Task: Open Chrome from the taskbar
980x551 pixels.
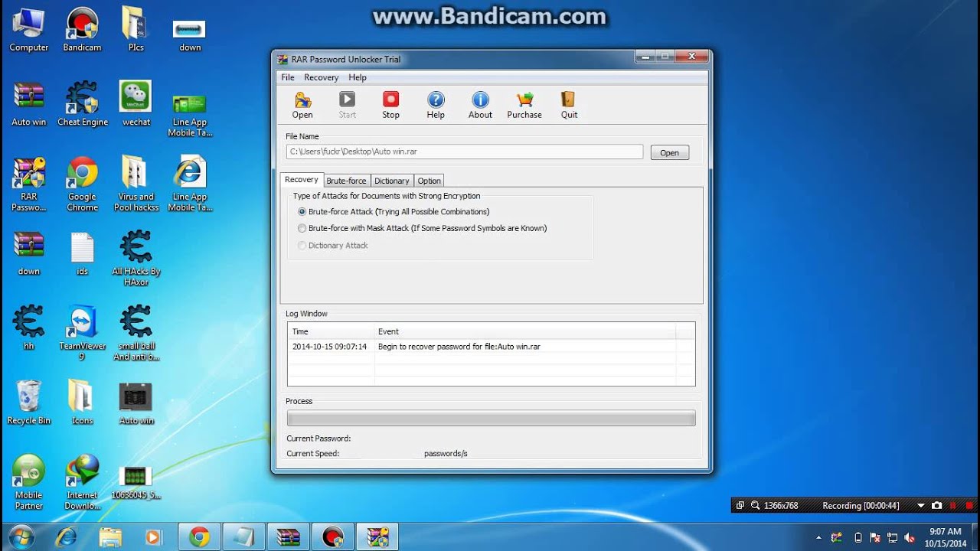Action: pos(200,537)
